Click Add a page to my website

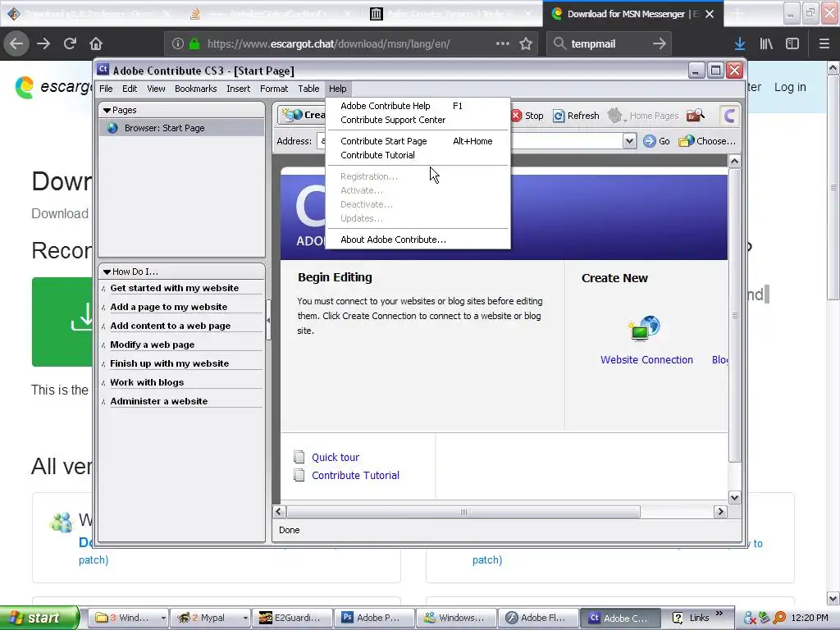pyautogui.click(x=169, y=307)
